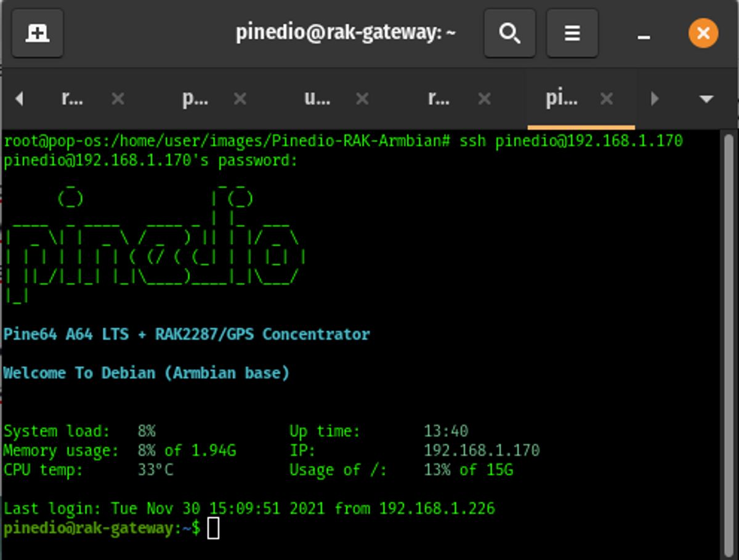Close the "u..." tab
The image size is (739, 560).
[361, 98]
